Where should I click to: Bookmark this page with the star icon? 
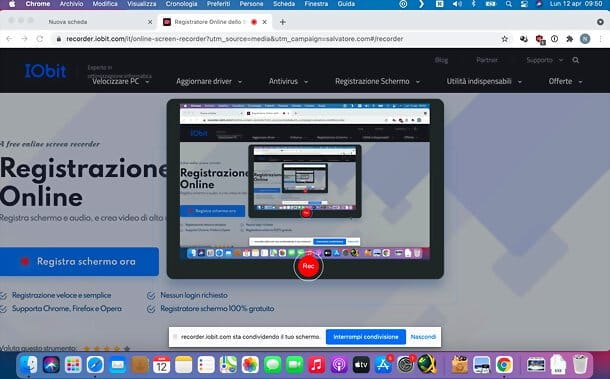pyautogui.click(x=505, y=39)
